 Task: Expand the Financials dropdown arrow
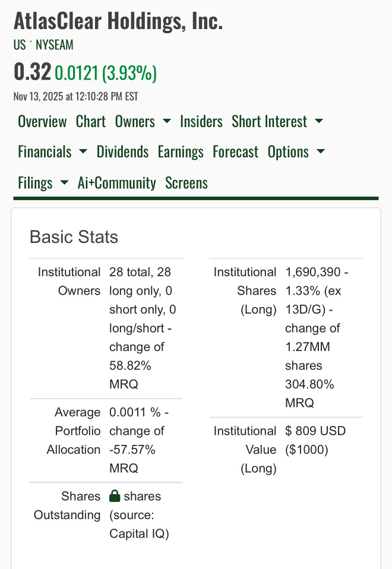pos(84,151)
